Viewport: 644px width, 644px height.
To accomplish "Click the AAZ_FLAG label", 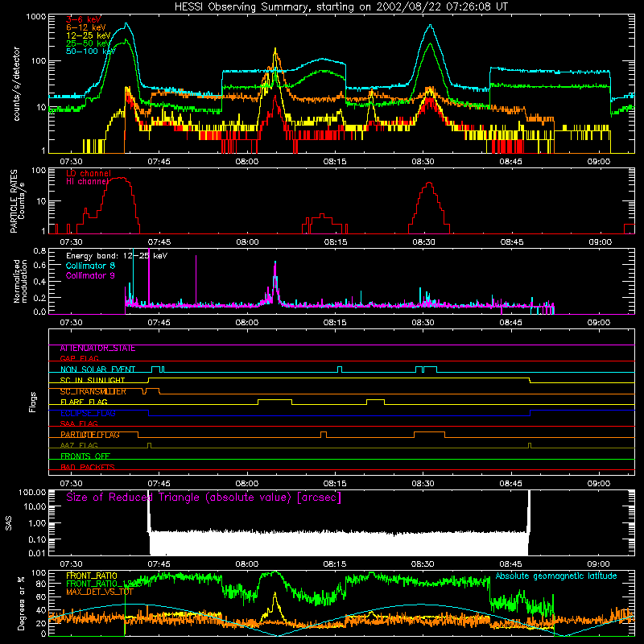I will click(x=79, y=446).
